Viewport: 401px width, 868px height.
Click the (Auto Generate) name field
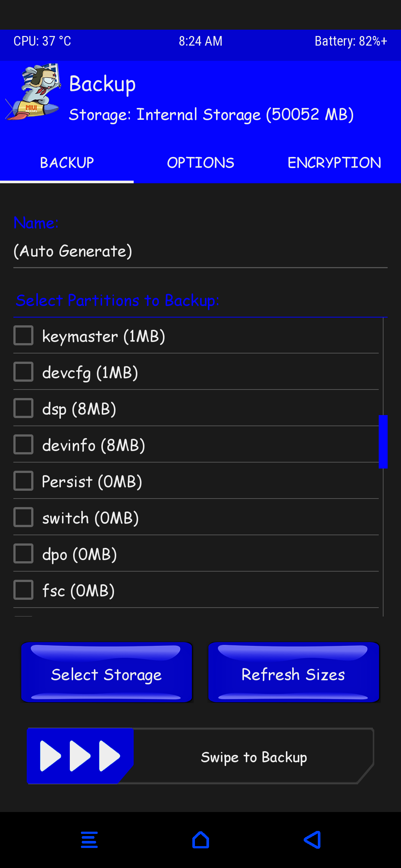click(x=200, y=251)
